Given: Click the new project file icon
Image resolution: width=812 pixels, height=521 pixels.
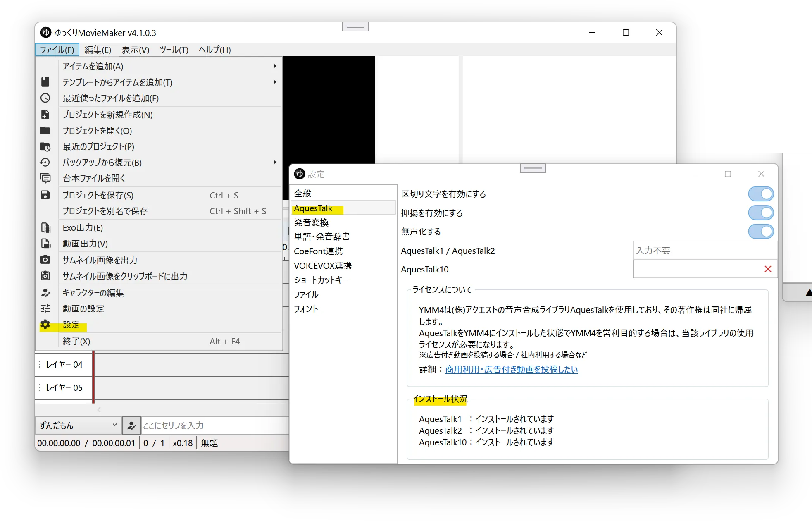Looking at the screenshot, I should (x=45, y=115).
